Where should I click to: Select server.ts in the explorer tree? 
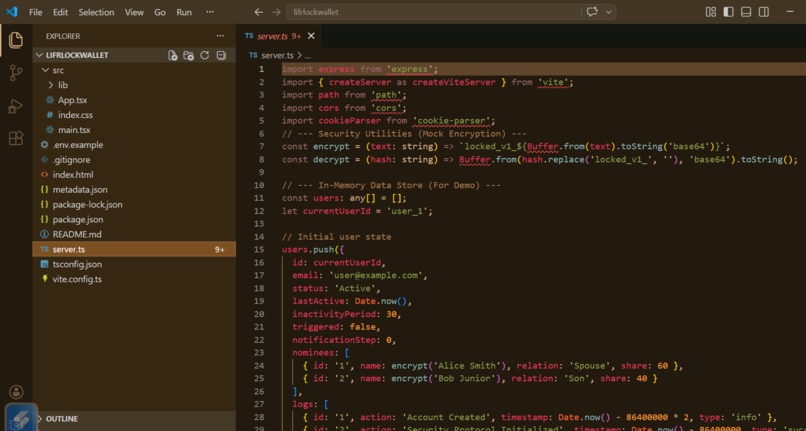[x=134, y=249]
